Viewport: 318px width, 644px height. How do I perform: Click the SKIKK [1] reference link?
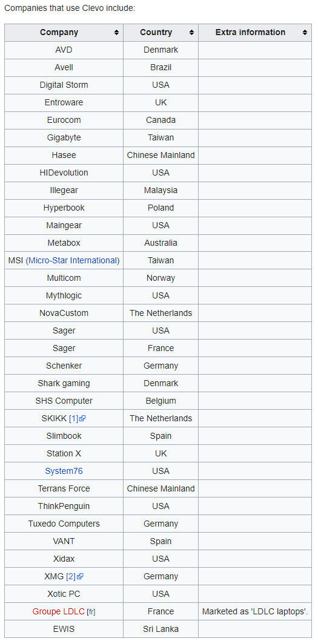pyautogui.click(x=73, y=418)
